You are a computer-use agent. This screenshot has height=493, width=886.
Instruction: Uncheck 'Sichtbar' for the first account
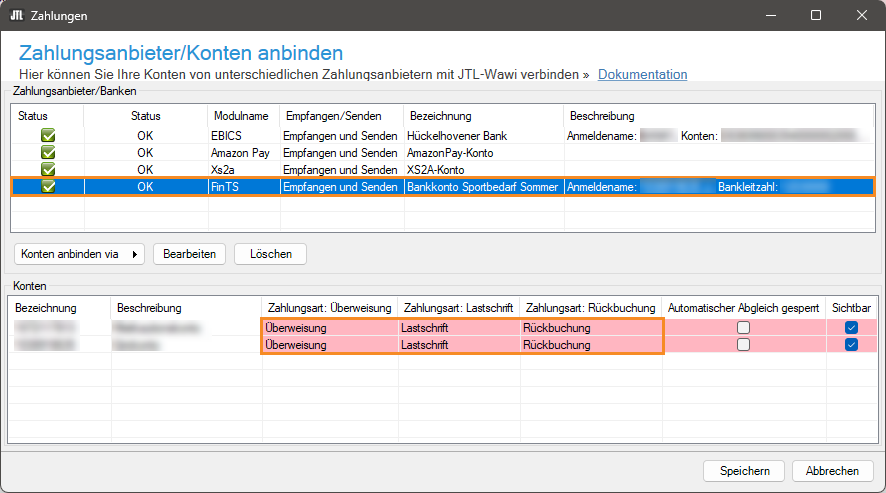tap(851, 328)
